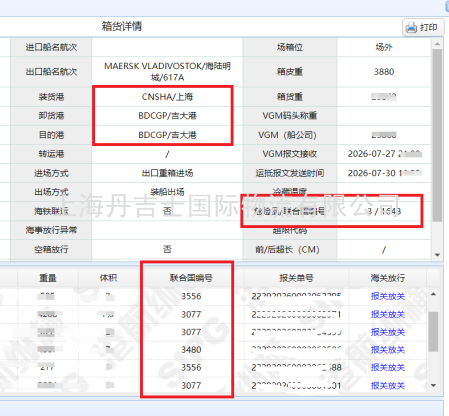Viewport: 449px width, 416px height.
Task: Click the VGM（船公司） label cell
Action: (290, 135)
